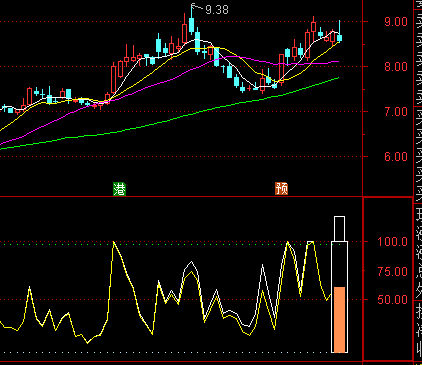Click the tall red candlestick above 港 marker
The width and height of the screenshot is (422, 365).
pos(114,78)
